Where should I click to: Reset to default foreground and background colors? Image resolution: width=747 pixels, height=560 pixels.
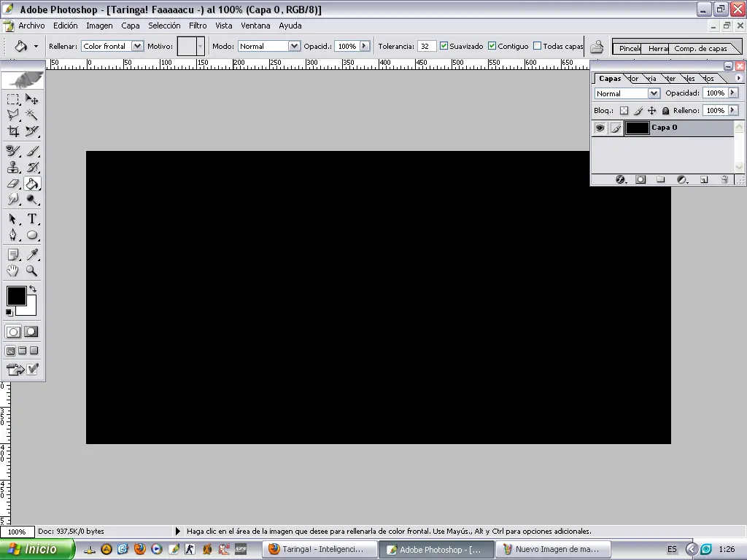(9, 312)
